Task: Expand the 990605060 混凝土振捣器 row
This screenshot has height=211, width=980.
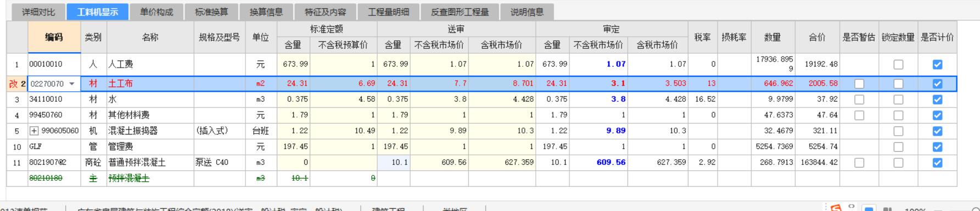Action: tap(34, 131)
